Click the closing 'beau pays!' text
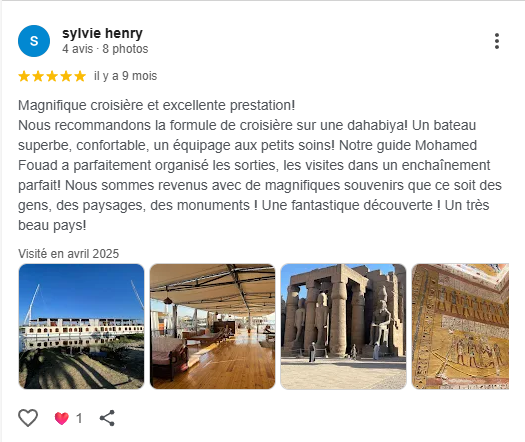Viewport: 525px width, 442px height. pos(52,225)
